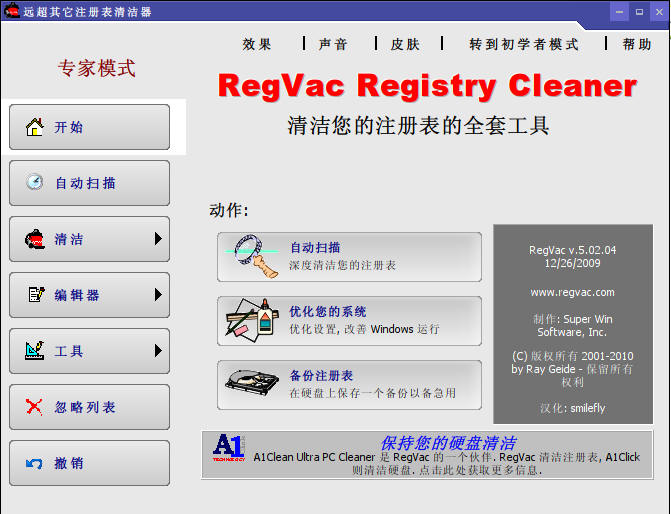The width and height of the screenshot is (671, 514).
Task: Switch via 转到初学者模式 menu item
Action: pyautogui.click(x=524, y=44)
